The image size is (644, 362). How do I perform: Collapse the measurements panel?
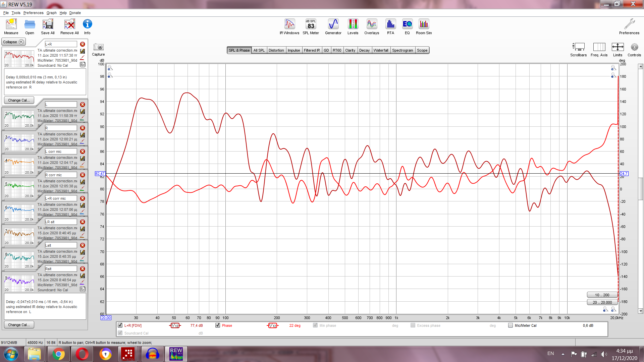coord(13,42)
